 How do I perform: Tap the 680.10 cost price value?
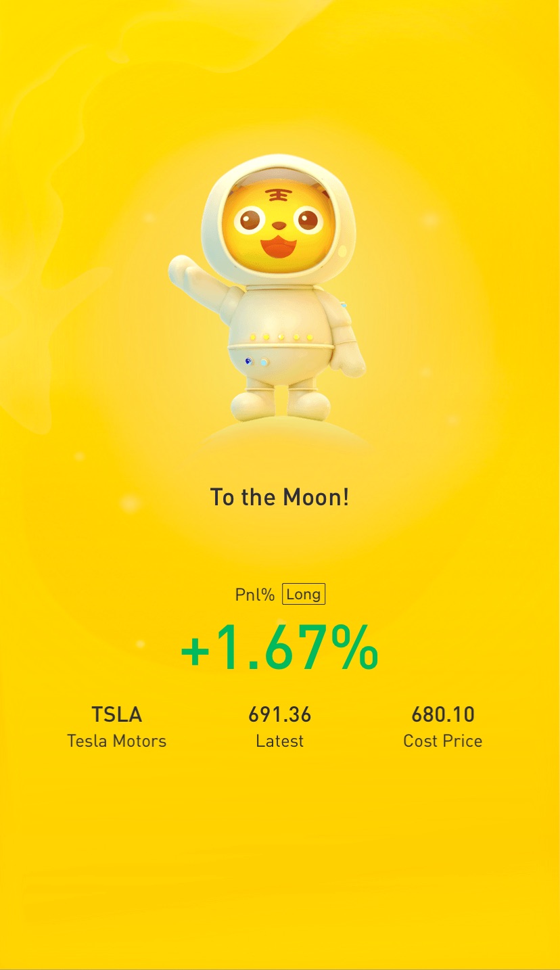tap(443, 714)
